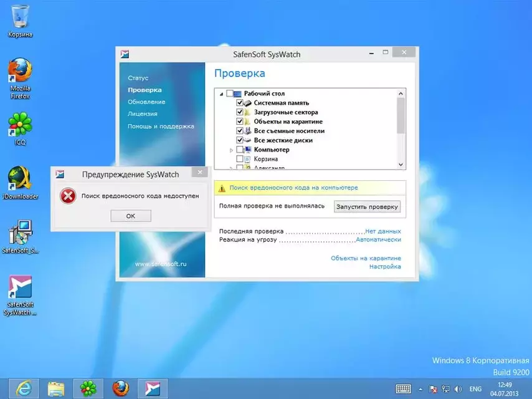Click the red error icon in warning dialog

point(68,196)
